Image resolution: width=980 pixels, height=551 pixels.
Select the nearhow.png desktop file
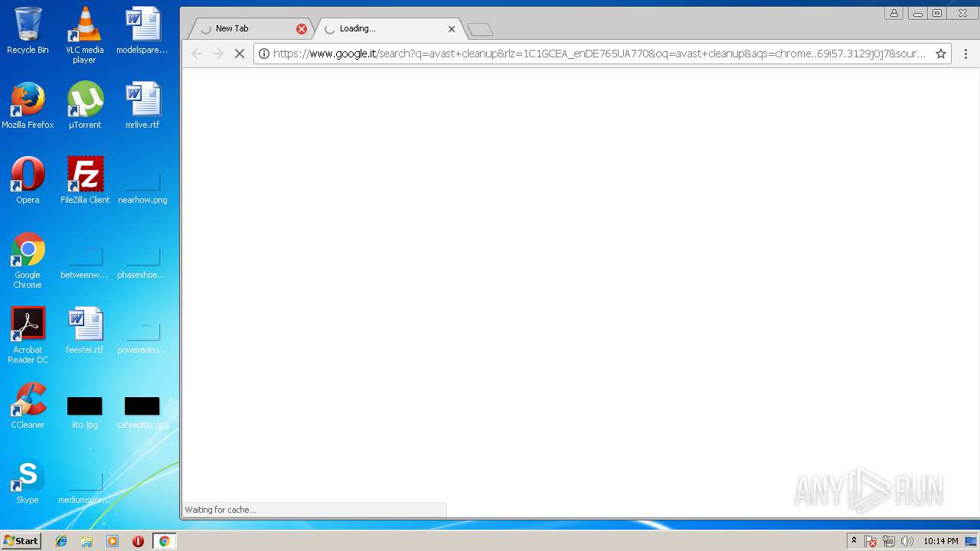point(142,188)
